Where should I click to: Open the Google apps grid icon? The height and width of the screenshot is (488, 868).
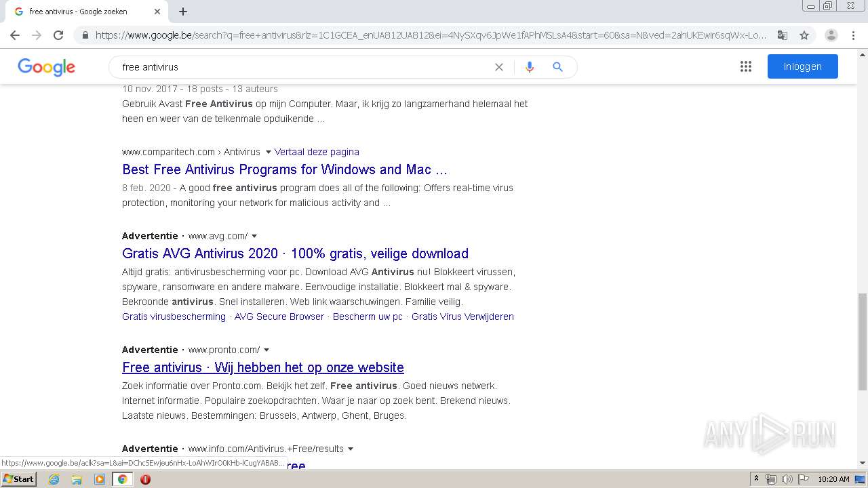pos(746,66)
